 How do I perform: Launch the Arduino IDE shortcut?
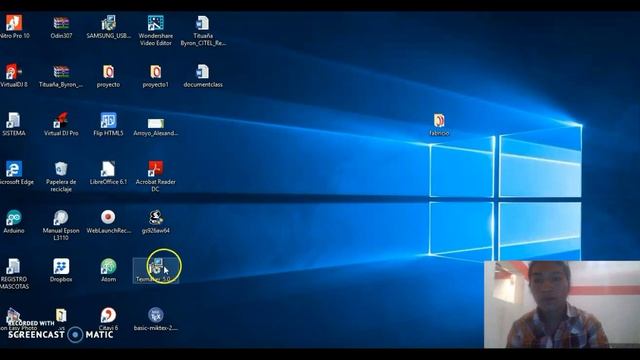tap(14, 218)
